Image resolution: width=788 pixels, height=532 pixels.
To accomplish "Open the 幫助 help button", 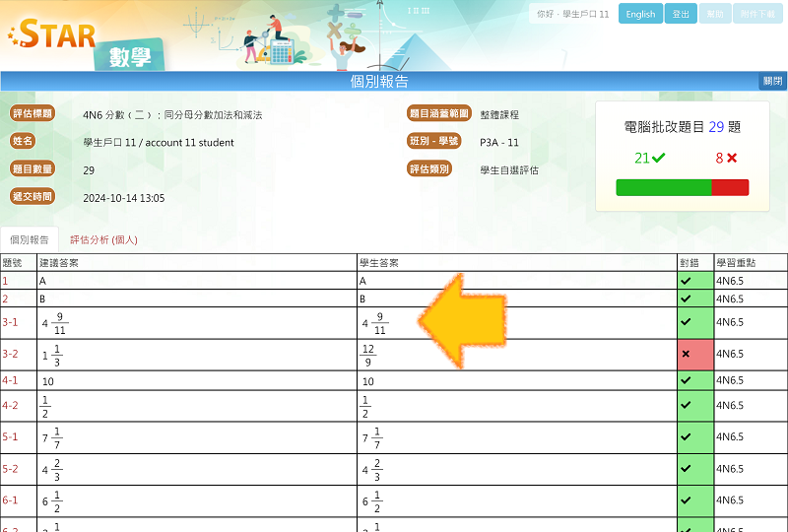I will click(715, 14).
